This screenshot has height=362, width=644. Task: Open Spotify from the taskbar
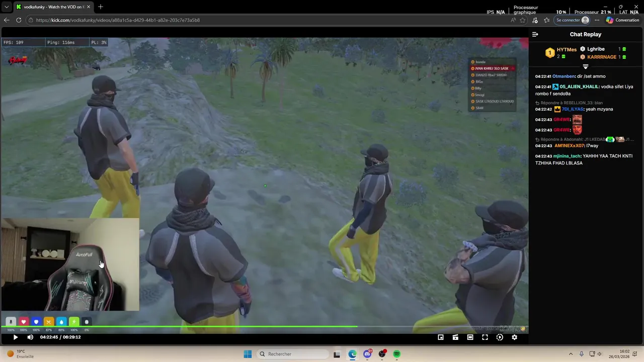click(x=396, y=354)
